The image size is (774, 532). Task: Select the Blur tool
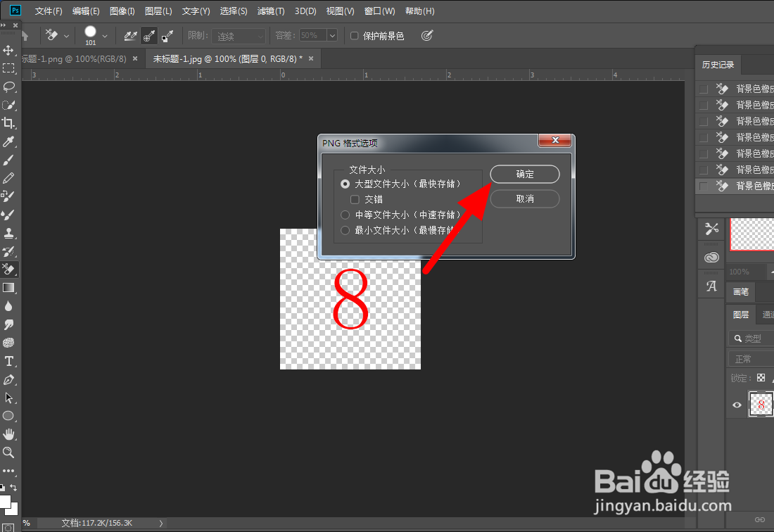coord(8,306)
